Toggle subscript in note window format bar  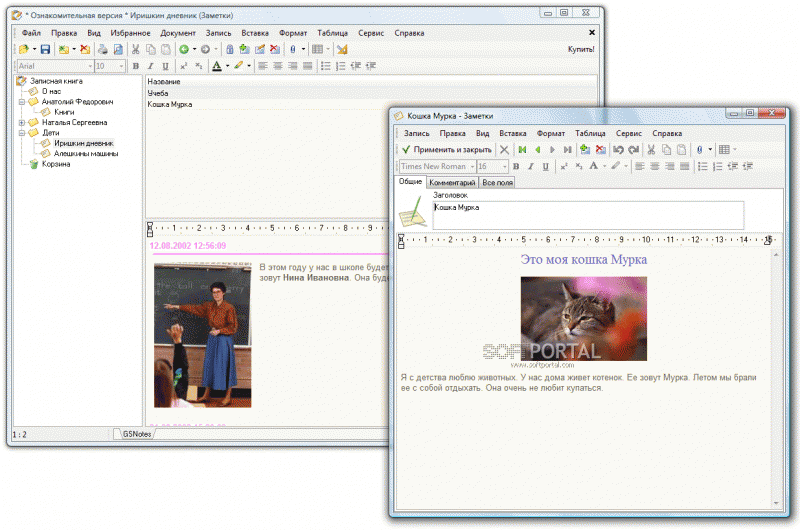(579, 166)
